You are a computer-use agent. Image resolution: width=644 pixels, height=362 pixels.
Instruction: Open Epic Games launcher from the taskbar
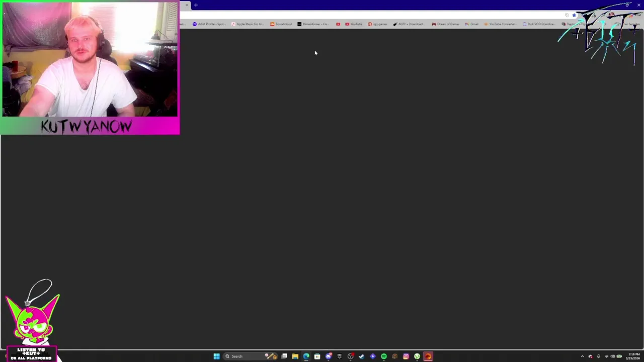(340, 356)
